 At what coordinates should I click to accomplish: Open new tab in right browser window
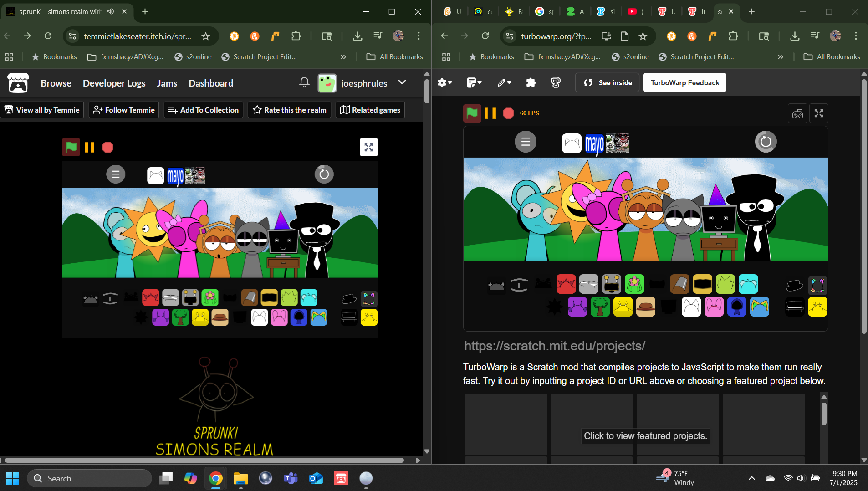pos(752,11)
